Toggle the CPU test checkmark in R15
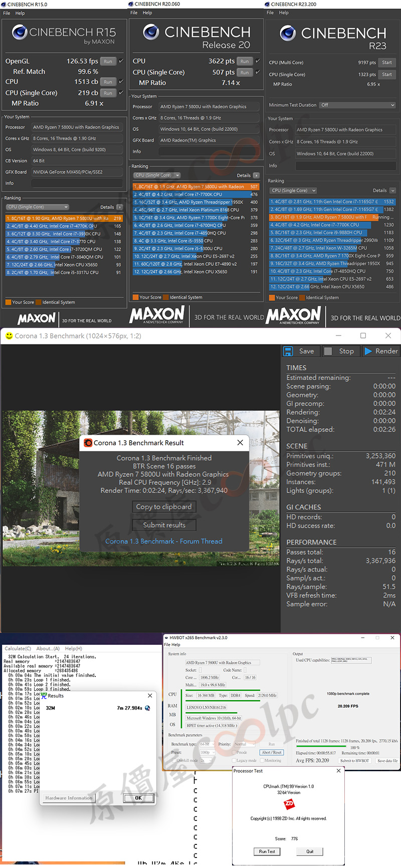The height and width of the screenshot is (868, 401). pos(121,81)
